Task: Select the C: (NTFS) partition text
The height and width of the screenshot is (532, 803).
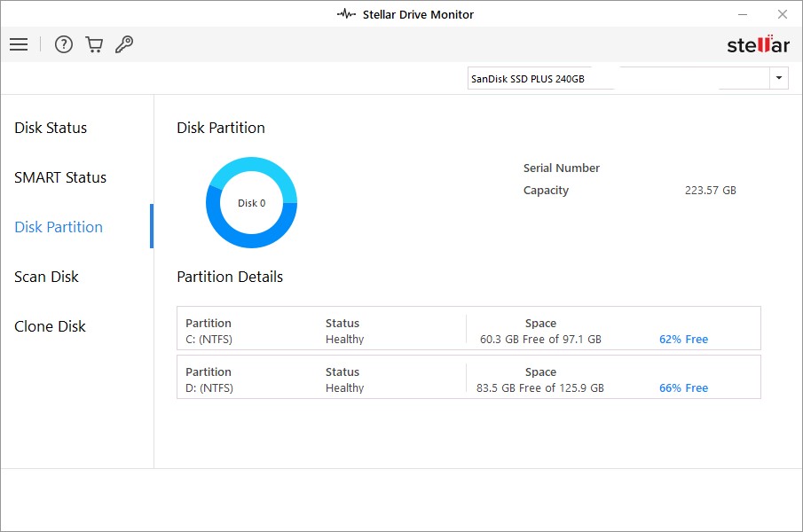Action: 209,339
